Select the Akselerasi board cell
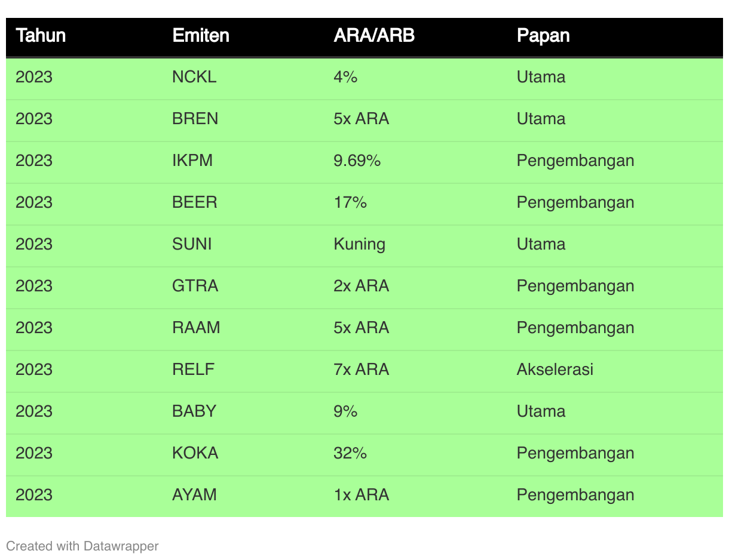The image size is (729, 560). [555, 370]
